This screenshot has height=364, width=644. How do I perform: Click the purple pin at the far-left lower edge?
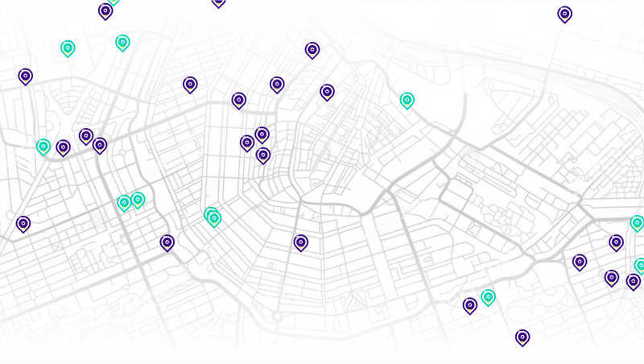point(23,225)
